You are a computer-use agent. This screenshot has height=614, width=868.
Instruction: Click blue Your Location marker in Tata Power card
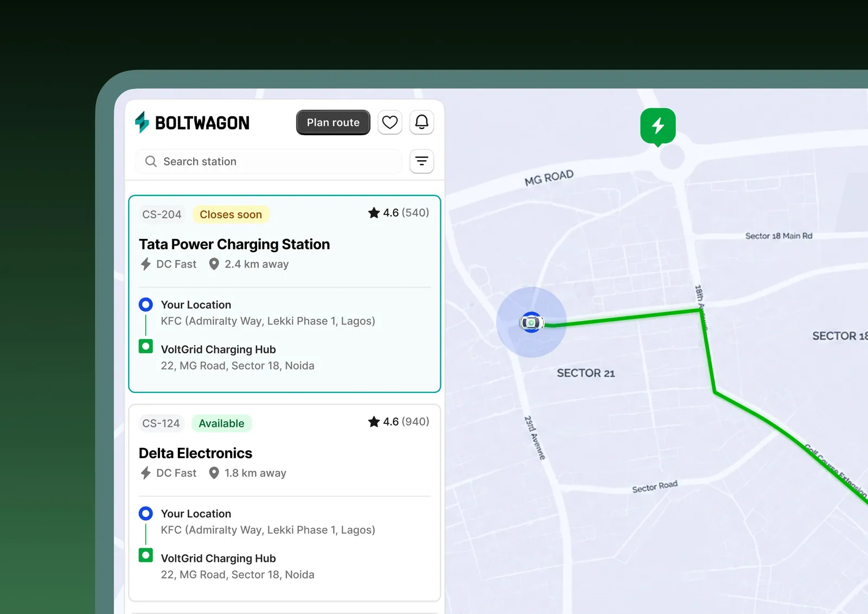[145, 305]
